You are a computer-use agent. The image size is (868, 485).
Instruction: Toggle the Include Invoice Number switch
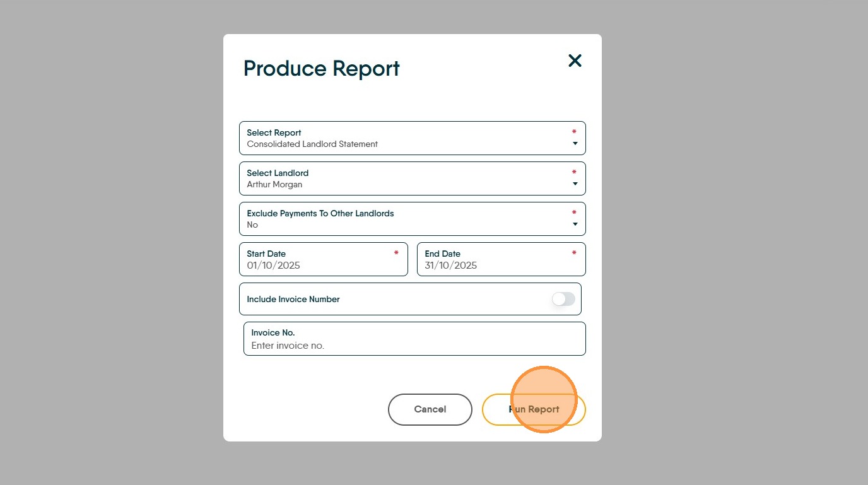[563, 299]
